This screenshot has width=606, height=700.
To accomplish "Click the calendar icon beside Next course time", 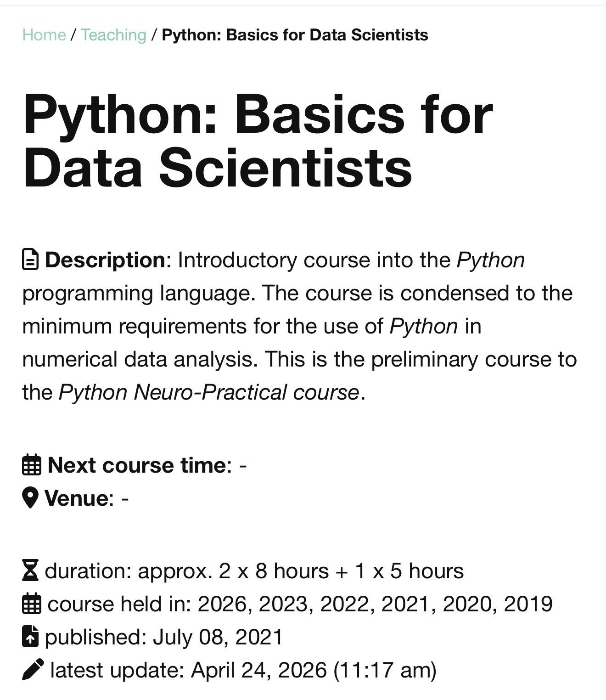I will click(32, 465).
